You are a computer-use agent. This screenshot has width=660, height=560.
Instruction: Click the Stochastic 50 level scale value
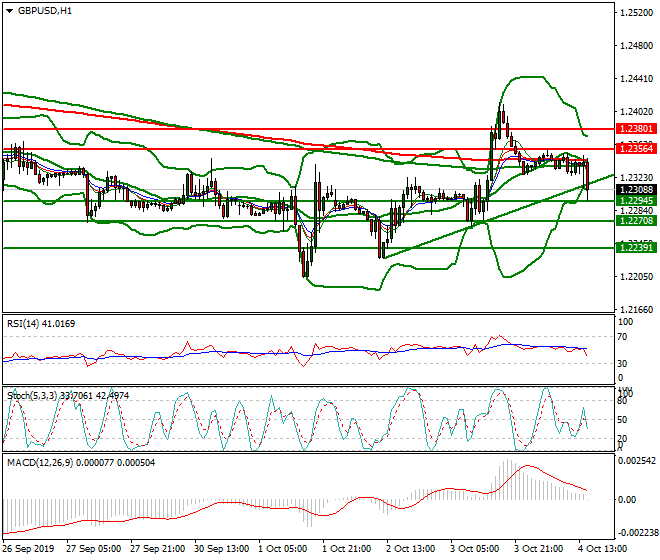(x=623, y=420)
